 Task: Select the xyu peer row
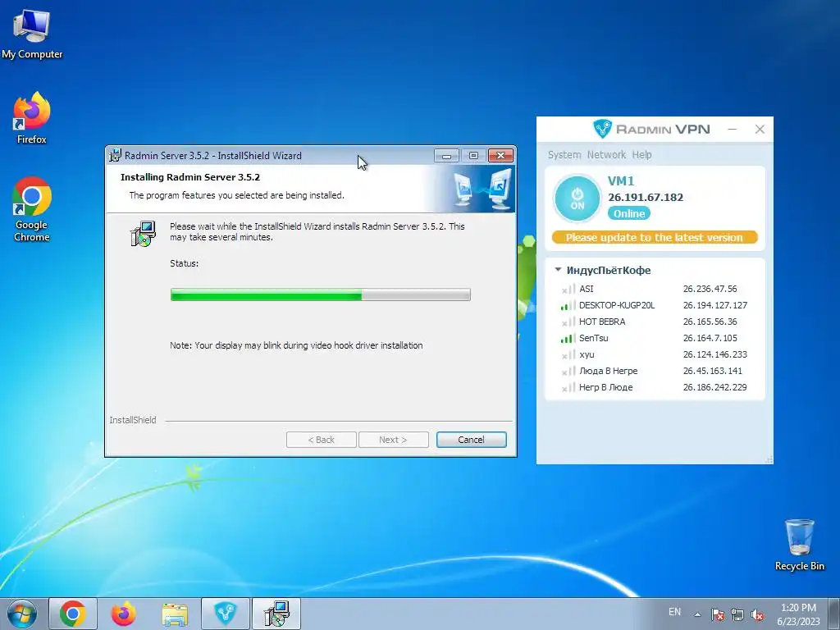point(655,354)
